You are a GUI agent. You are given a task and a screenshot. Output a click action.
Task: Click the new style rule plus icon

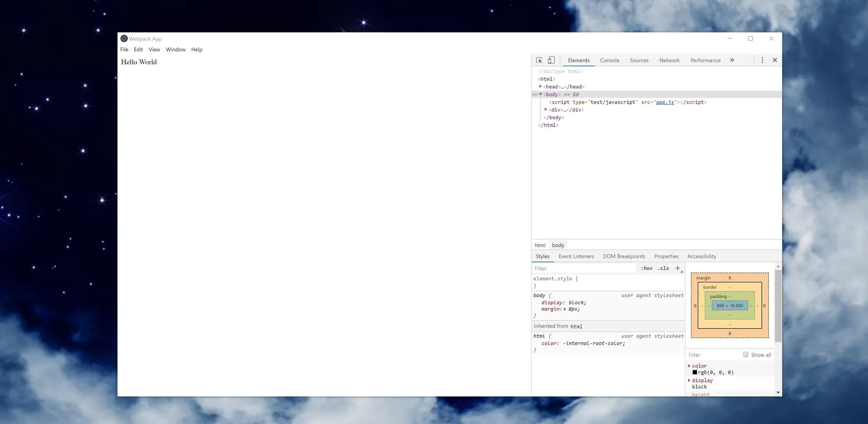pos(678,268)
